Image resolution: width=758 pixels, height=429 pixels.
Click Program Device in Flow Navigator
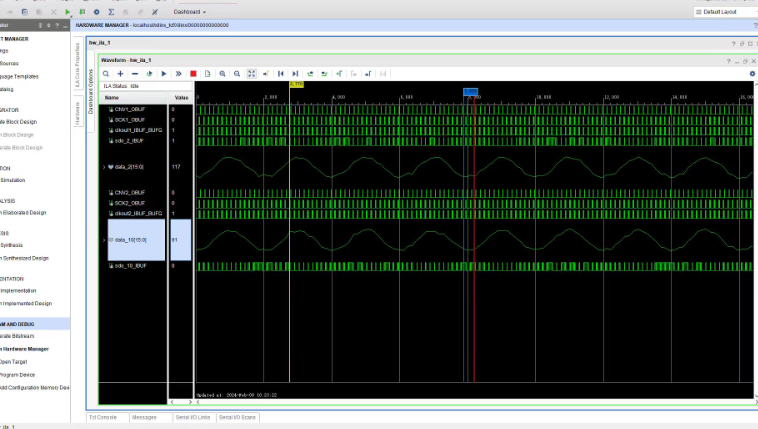(x=17, y=375)
